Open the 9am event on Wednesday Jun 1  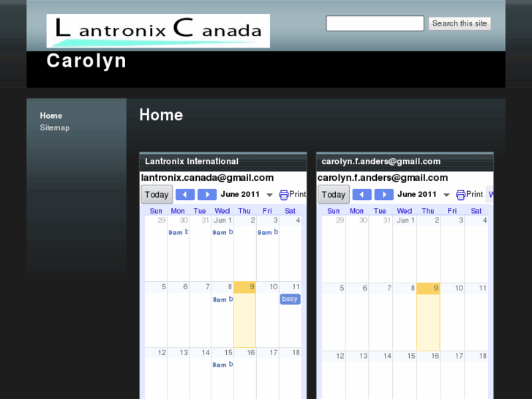tap(222, 232)
